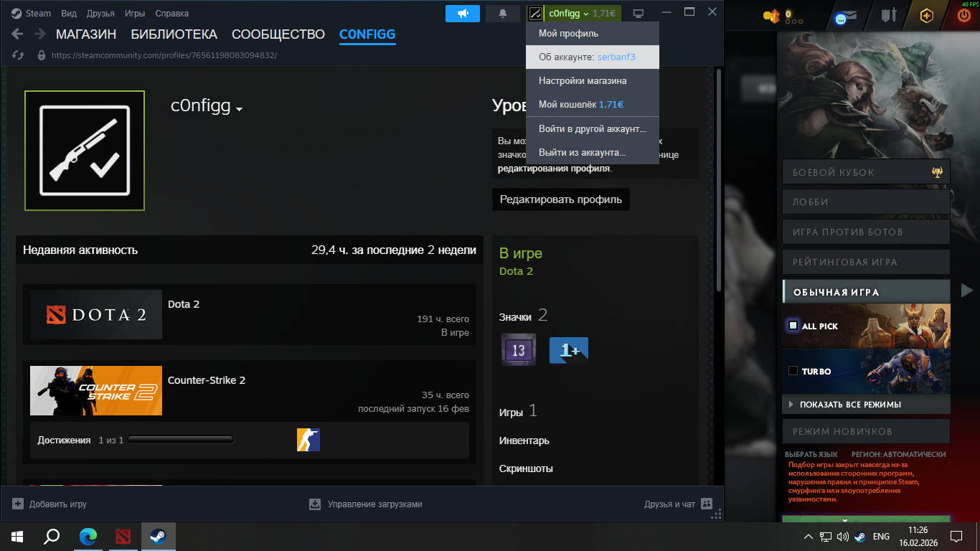Click the Steam page vertical scrollbar
The height and width of the screenshot is (551, 980).
[719, 179]
